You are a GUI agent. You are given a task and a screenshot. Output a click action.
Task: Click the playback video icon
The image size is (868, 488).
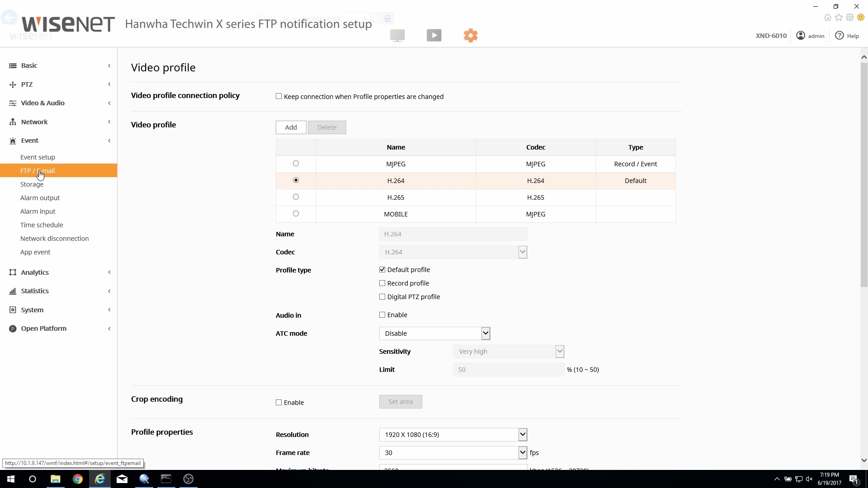434,35
